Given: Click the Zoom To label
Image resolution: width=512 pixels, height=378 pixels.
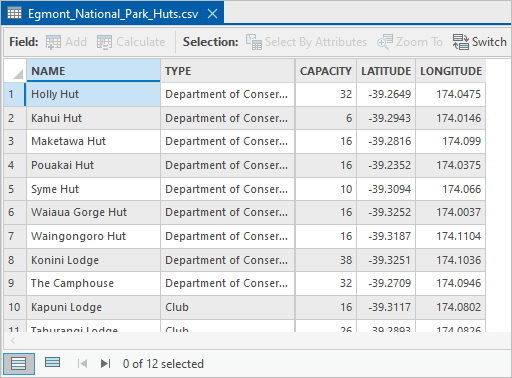Looking at the screenshot, I should [x=419, y=42].
